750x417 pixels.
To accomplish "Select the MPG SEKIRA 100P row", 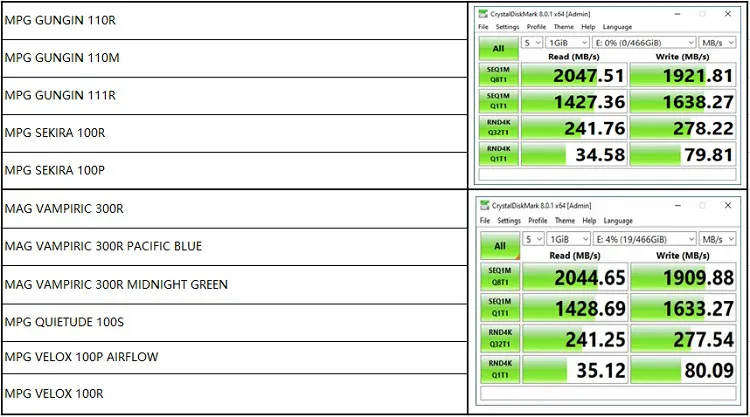I will click(234, 170).
